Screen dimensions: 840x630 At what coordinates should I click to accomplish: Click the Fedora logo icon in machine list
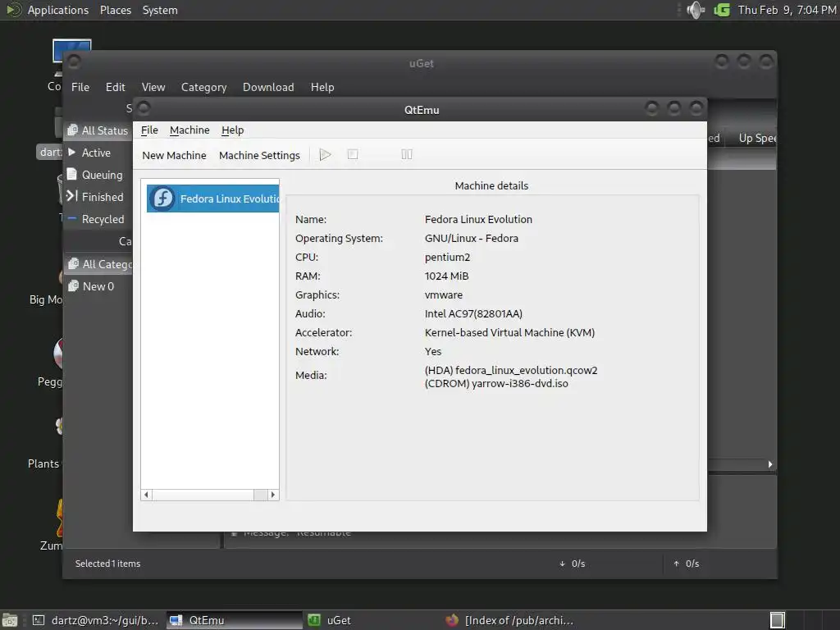pyautogui.click(x=162, y=199)
